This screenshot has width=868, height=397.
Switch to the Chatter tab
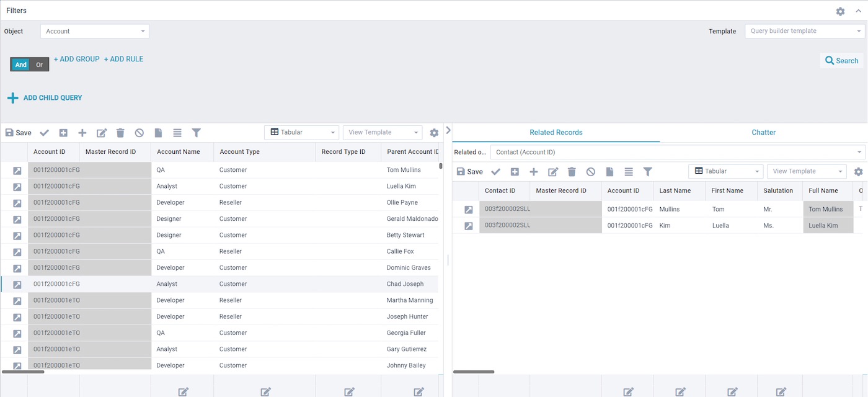(x=763, y=132)
